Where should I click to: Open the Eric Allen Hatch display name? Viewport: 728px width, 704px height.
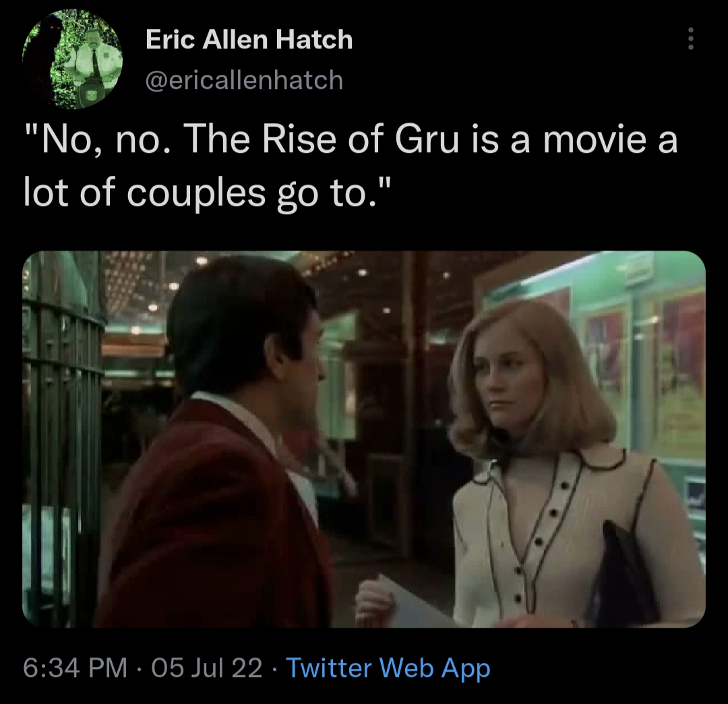pyautogui.click(x=249, y=39)
